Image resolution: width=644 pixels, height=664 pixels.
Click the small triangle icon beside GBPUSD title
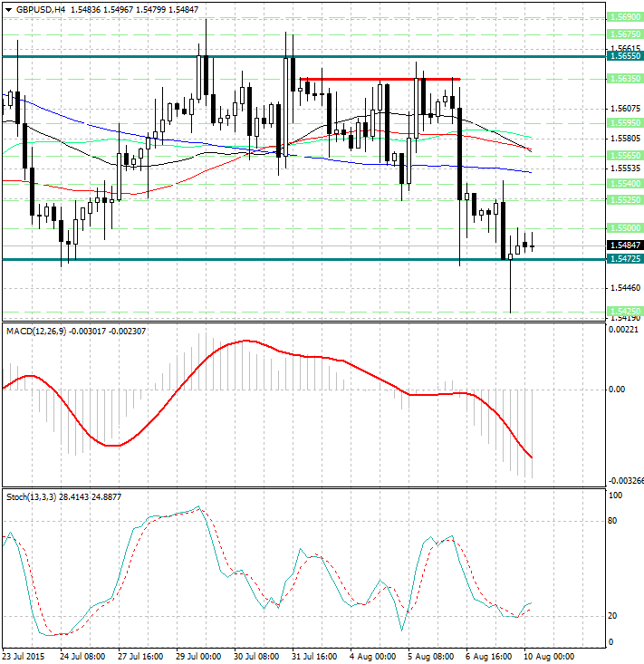tap(6, 9)
